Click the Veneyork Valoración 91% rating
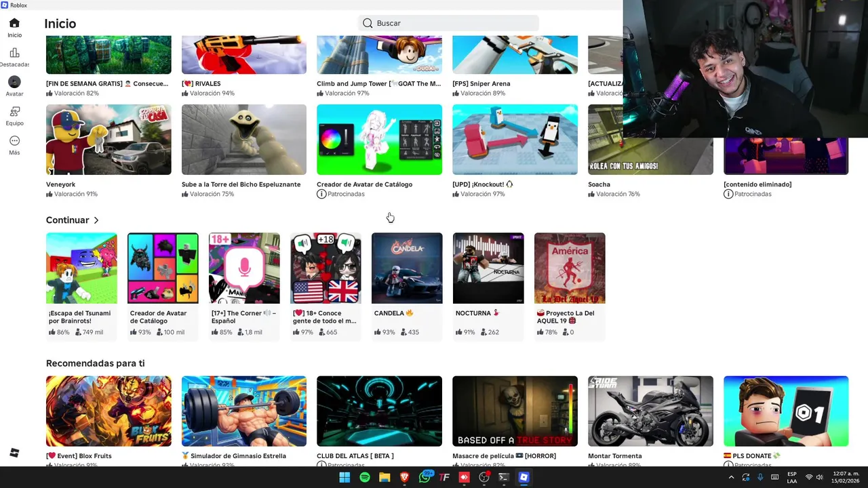868x488 pixels. pyautogui.click(x=72, y=194)
